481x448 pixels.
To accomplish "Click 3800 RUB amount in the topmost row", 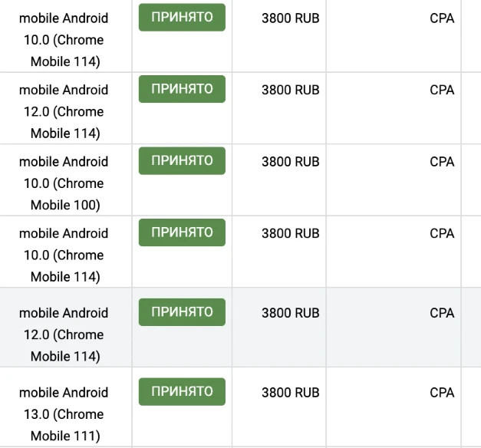I will point(291,18).
